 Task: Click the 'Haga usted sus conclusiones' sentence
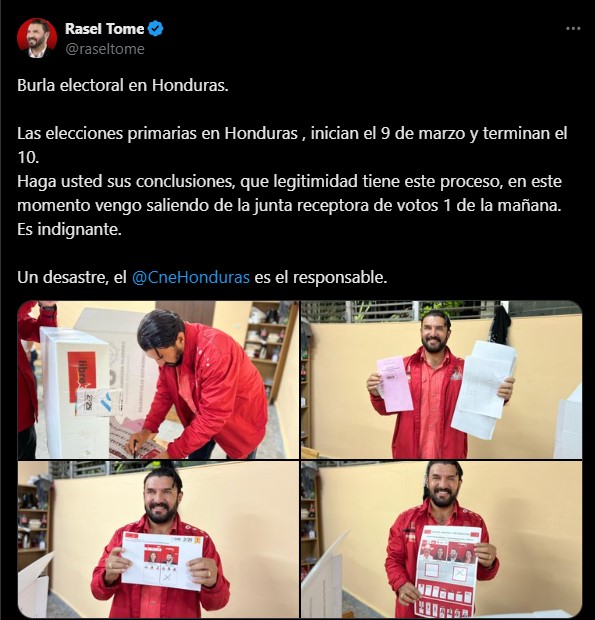point(289,181)
